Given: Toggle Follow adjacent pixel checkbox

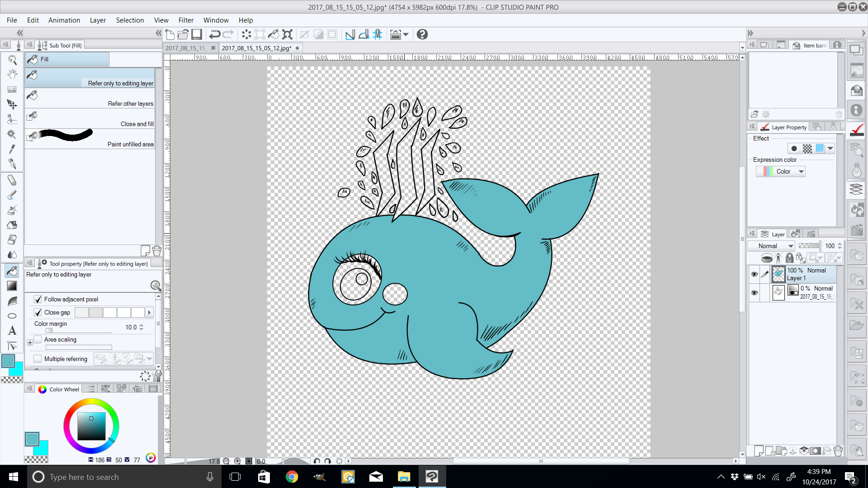Looking at the screenshot, I should point(38,299).
